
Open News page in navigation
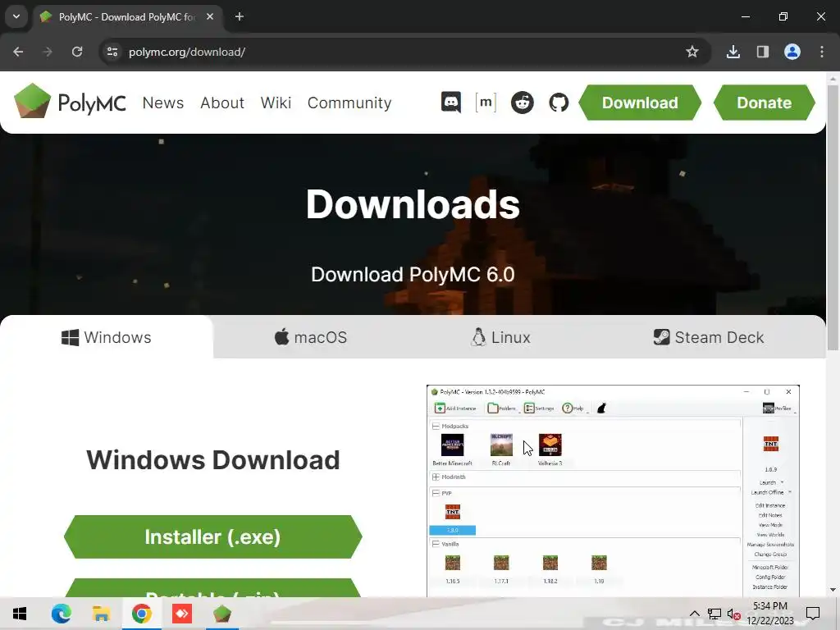pos(163,103)
